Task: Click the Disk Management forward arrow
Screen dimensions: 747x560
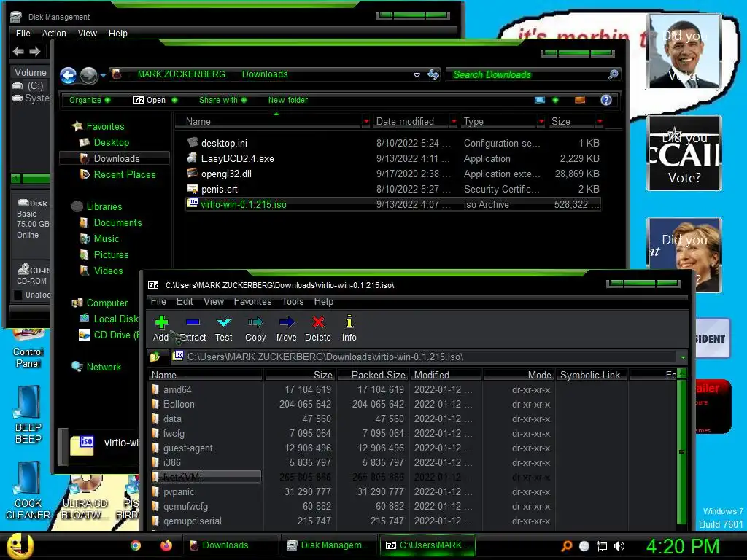Action: [35, 52]
